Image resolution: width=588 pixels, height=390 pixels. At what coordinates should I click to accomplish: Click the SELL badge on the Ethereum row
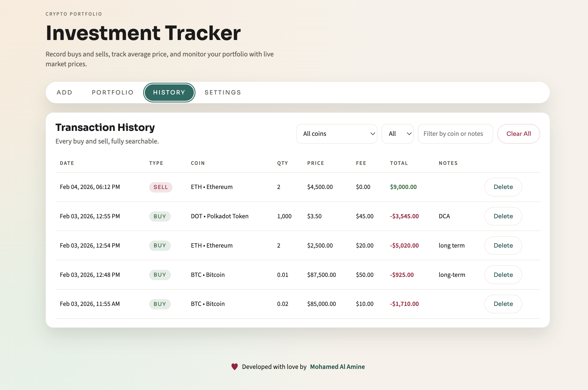click(160, 187)
